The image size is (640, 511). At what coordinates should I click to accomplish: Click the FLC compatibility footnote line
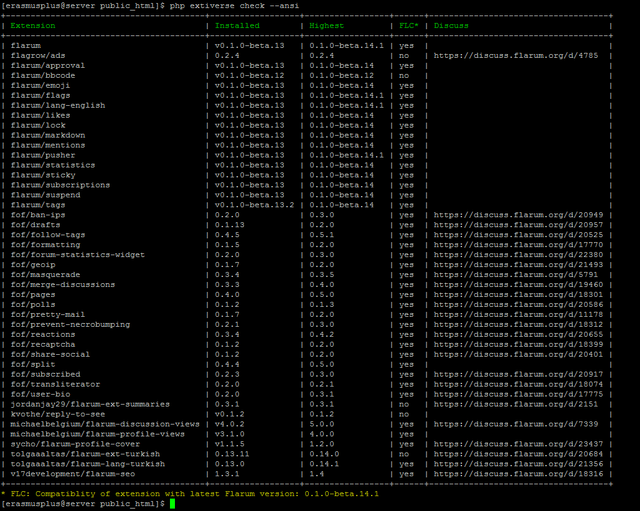pos(190,494)
